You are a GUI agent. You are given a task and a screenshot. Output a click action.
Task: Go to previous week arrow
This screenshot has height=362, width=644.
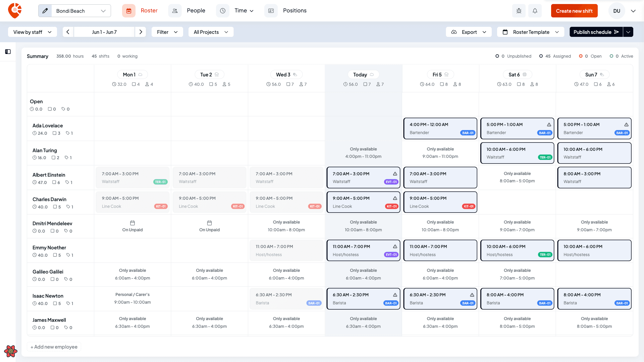(68, 32)
